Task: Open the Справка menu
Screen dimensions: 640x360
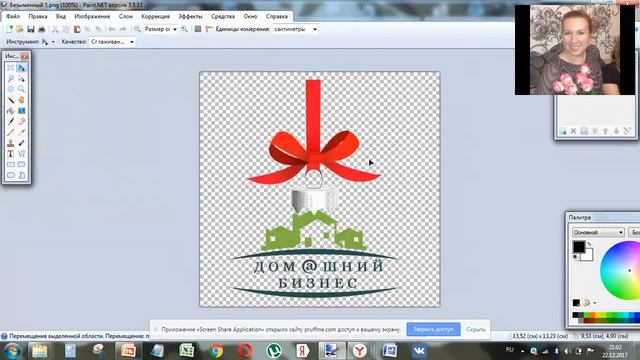Action: tap(277, 16)
